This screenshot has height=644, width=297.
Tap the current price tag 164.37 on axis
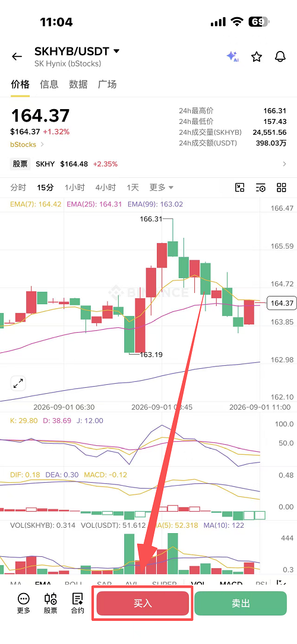pos(282,303)
